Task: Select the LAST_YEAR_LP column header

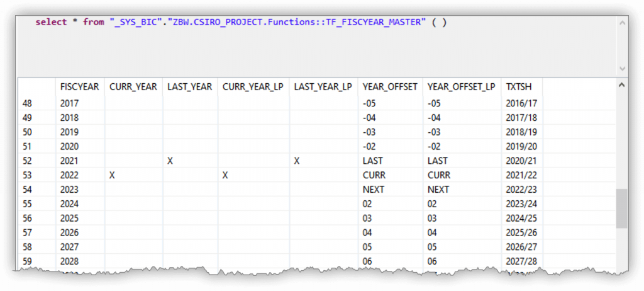Action: (323, 87)
